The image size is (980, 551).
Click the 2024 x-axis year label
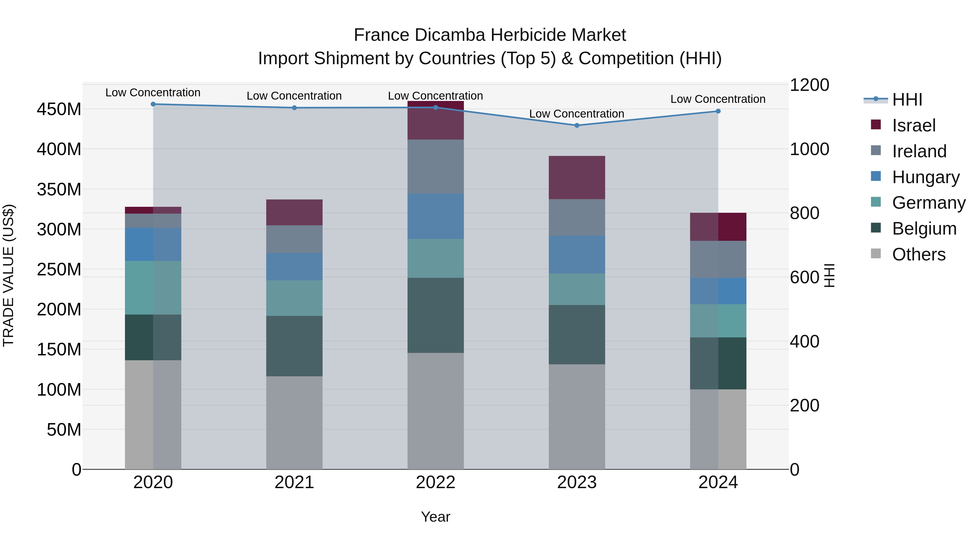[718, 482]
